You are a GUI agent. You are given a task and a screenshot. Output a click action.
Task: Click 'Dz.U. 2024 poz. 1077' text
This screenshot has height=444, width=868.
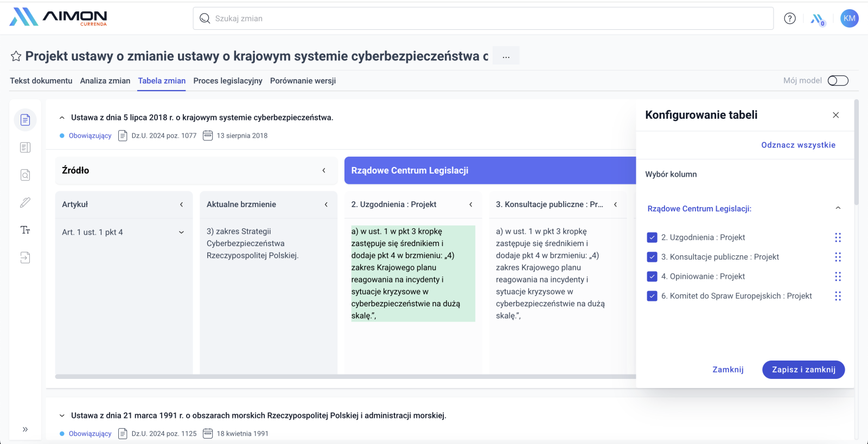click(164, 136)
